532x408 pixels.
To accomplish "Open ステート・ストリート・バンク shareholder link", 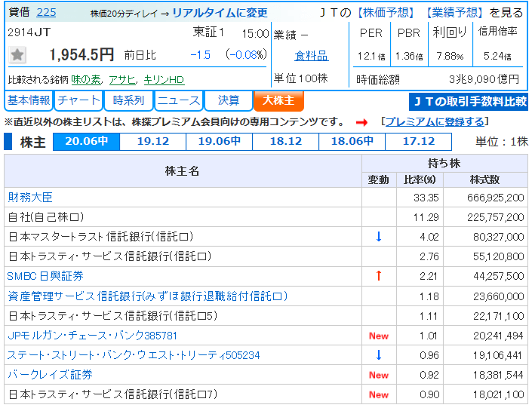I will (x=134, y=355).
